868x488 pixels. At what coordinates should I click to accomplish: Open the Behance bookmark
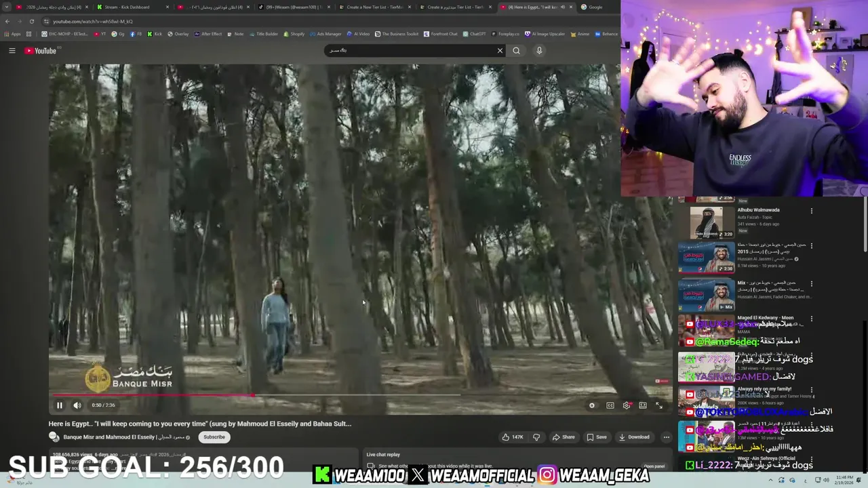click(606, 34)
